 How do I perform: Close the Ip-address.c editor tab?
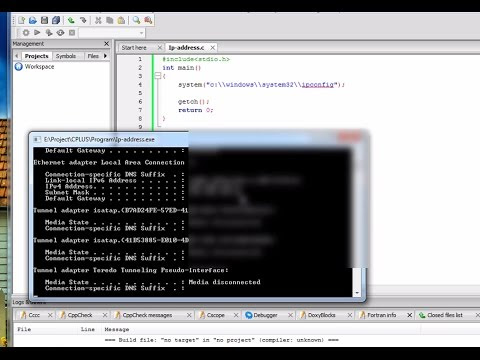[x=212, y=48]
